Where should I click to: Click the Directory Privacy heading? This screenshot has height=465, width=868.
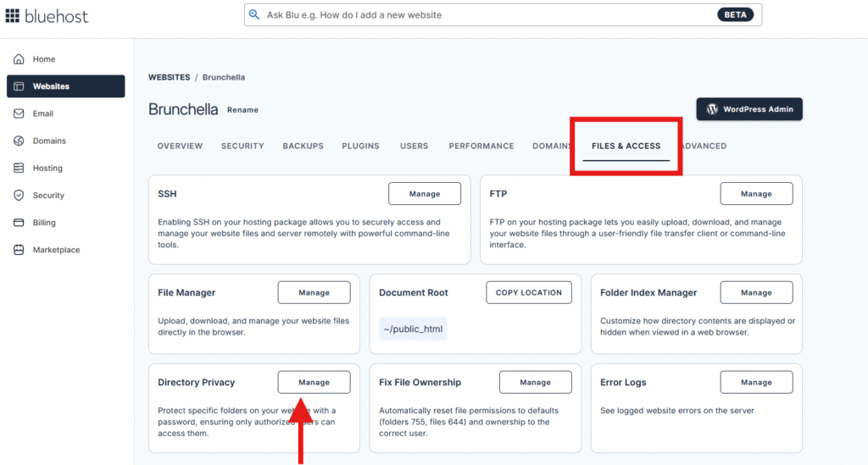tap(196, 382)
